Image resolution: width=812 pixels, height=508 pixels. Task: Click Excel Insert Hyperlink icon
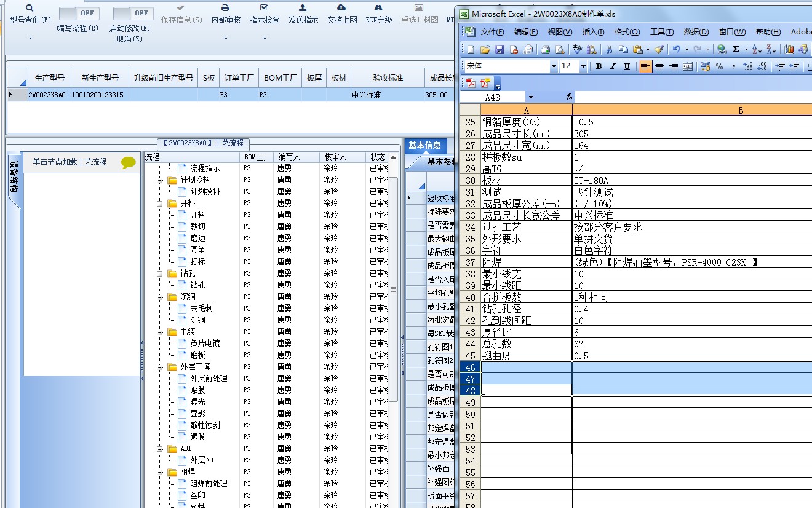click(x=722, y=49)
